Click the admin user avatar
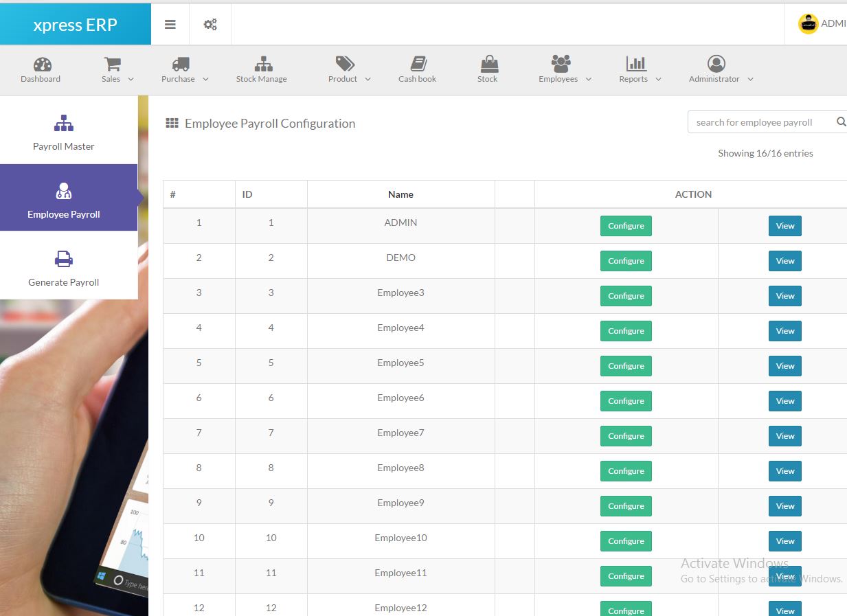Image resolution: width=847 pixels, height=616 pixels. (808, 24)
